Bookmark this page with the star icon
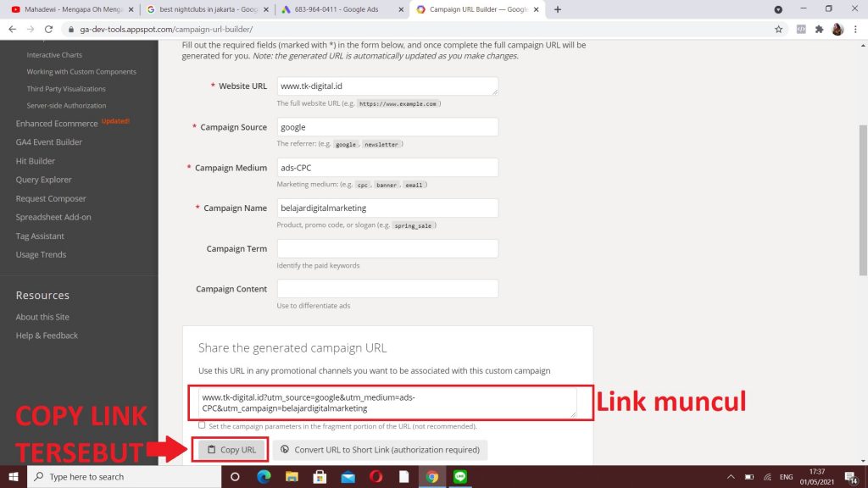 tap(778, 29)
